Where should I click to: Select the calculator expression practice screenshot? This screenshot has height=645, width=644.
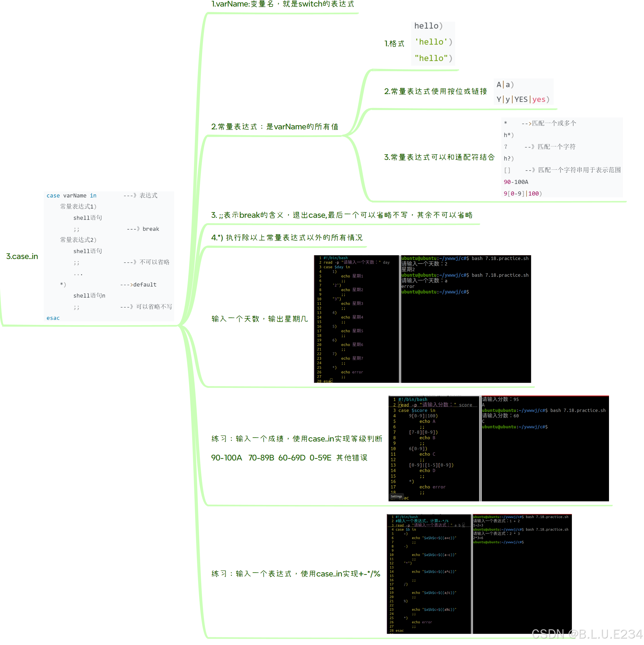[478, 573]
